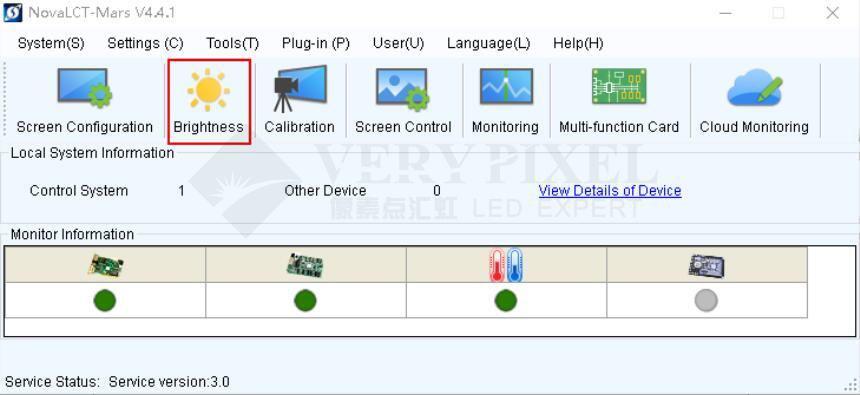Screen dimensions: 860x395
Task: Click green status dot under sending card
Action: (x=105, y=301)
